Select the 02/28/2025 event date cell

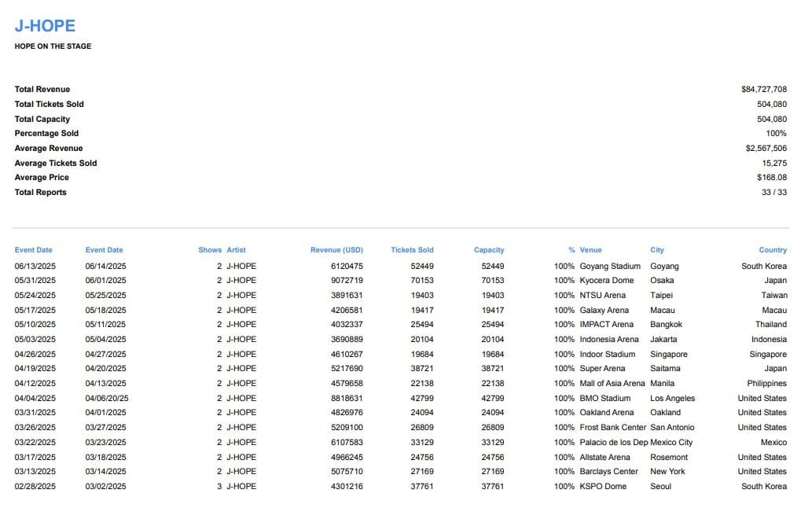pos(35,487)
